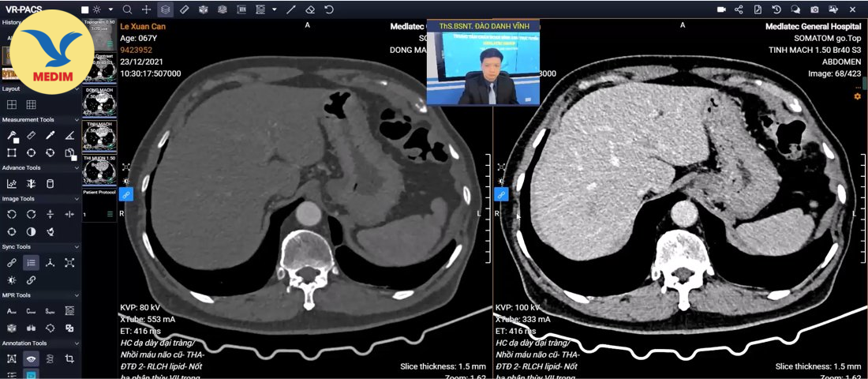Viewport: 868px width, 379px height.
Task: Pick the ruler measure tool in top toolbar
Action: point(185,9)
